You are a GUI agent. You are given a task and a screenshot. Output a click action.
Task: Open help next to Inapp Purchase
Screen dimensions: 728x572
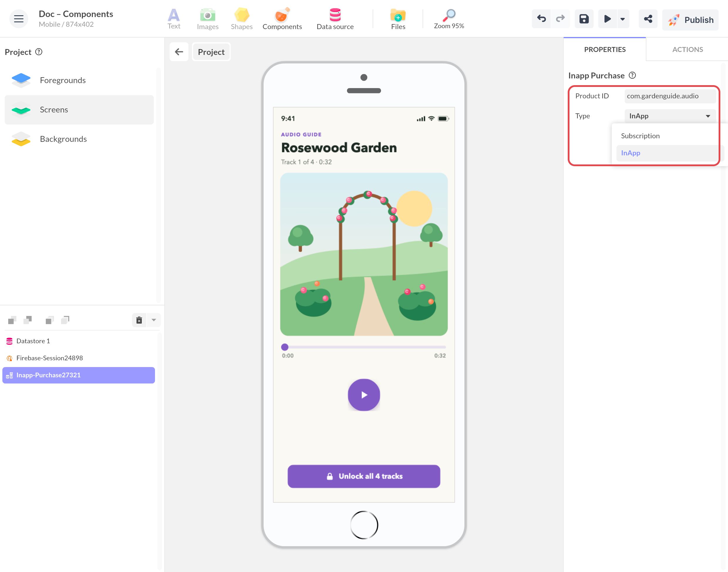(632, 75)
